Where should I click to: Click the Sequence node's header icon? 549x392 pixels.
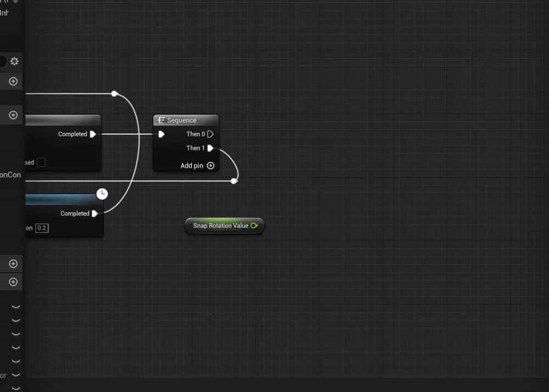161,120
